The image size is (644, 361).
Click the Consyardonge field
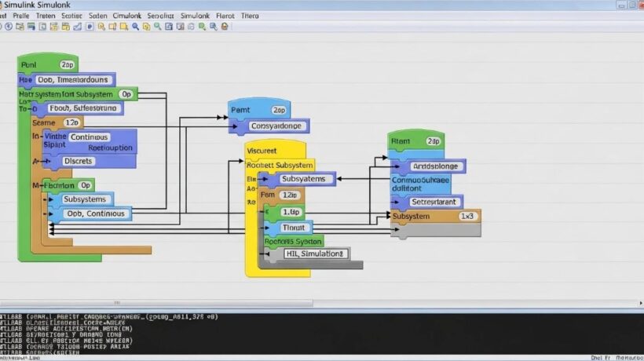point(276,126)
